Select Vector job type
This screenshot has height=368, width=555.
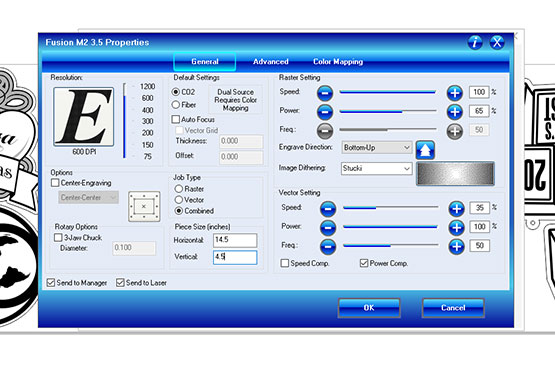pos(179,200)
